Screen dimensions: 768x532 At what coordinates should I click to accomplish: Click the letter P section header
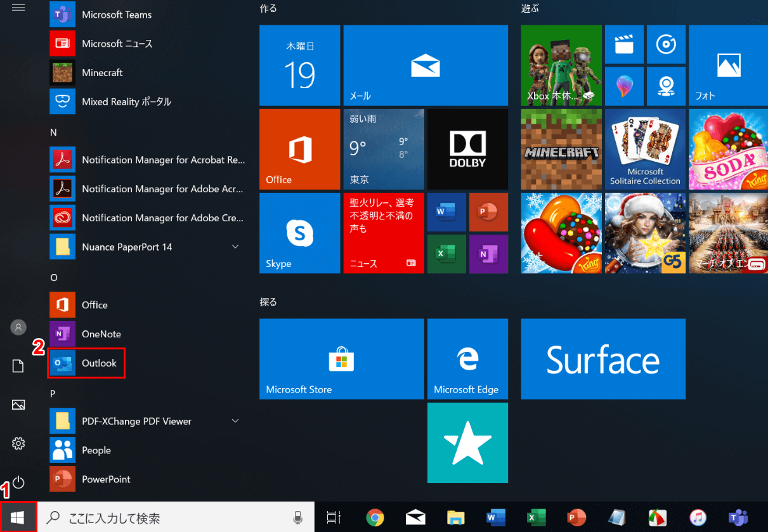pyautogui.click(x=53, y=394)
